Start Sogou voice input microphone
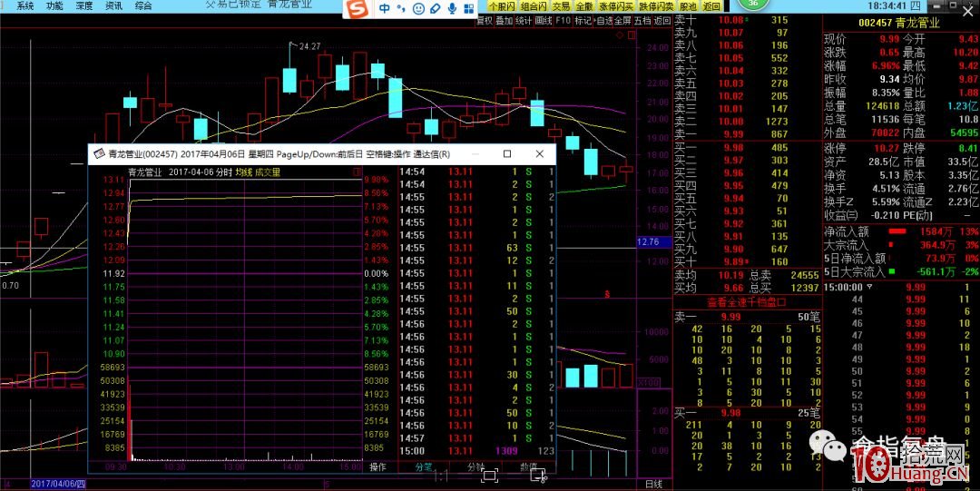The height and width of the screenshot is (491, 980). pos(452,9)
